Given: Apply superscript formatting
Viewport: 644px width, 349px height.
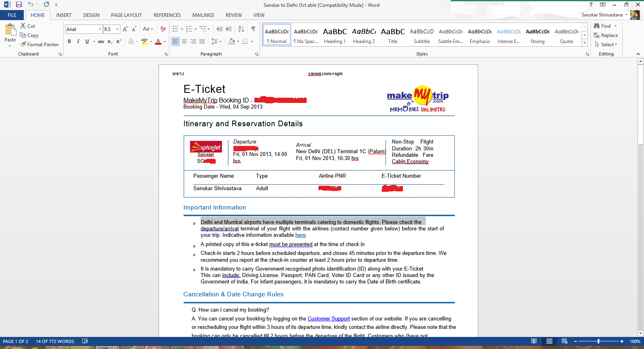Looking at the screenshot, I should (119, 41).
